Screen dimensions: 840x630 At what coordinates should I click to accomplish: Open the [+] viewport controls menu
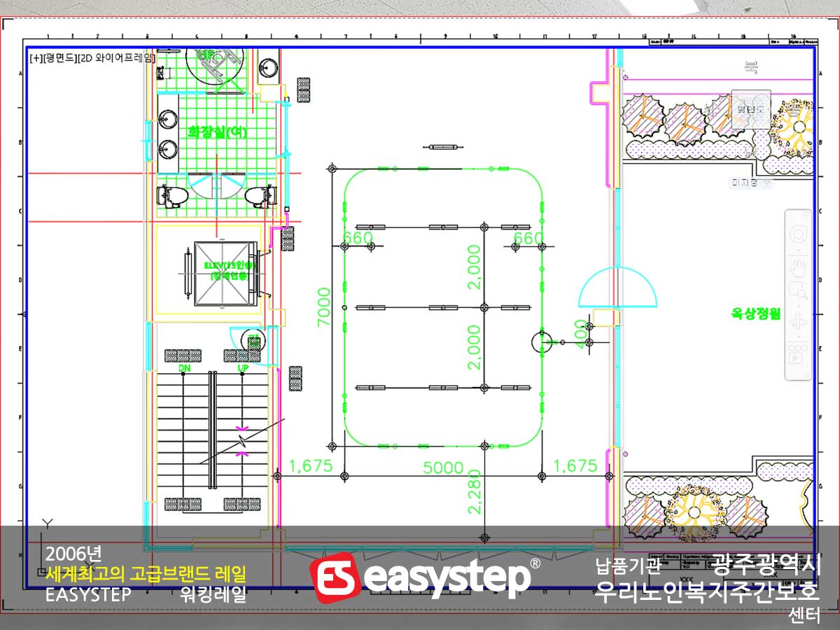pos(36,58)
